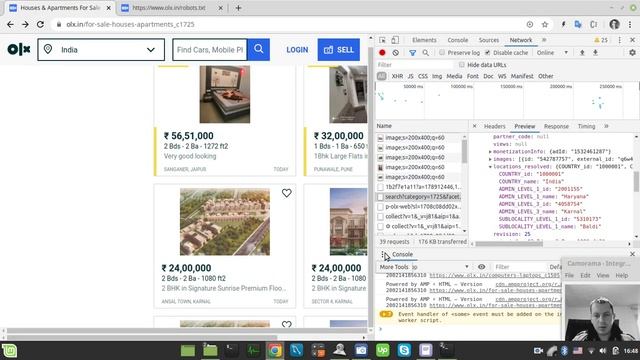The height and width of the screenshot is (360, 640).
Task: Open the Linux Mint start menu
Action: [x=9, y=351]
